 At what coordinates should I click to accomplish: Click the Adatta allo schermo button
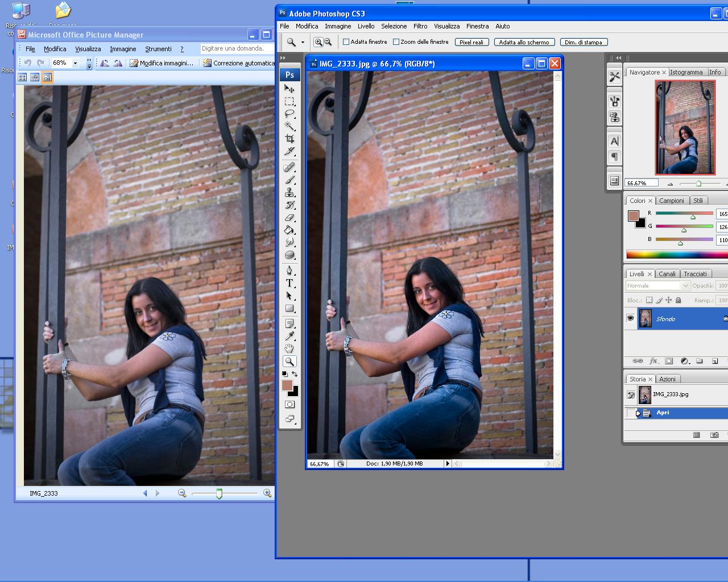click(x=524, y=42)
